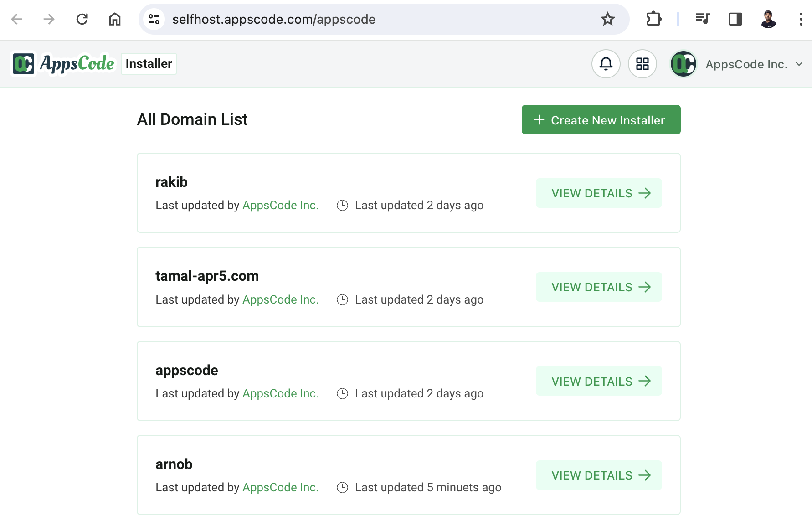Viewport: 812px width, 526px height.
Task: View details of tamal-apr5.com
Action: click(x=598, y=287)
